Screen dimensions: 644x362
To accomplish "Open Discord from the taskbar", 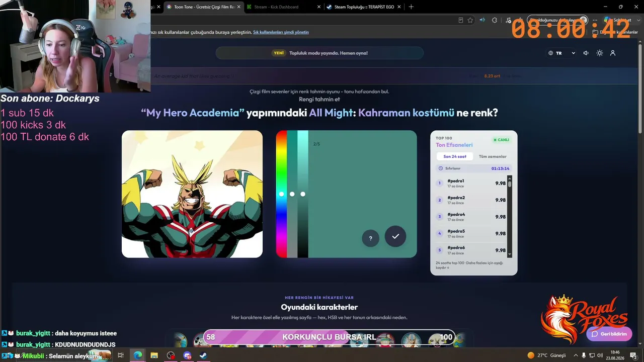I will [187, 355].
